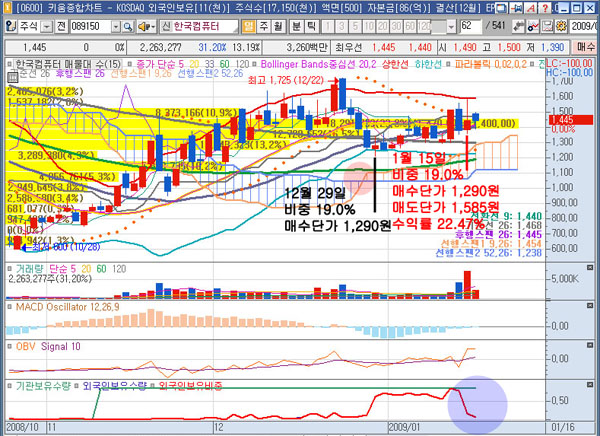Click the 01/16 date at axis corner
The image size is (600, 436).
coord(562,427)
